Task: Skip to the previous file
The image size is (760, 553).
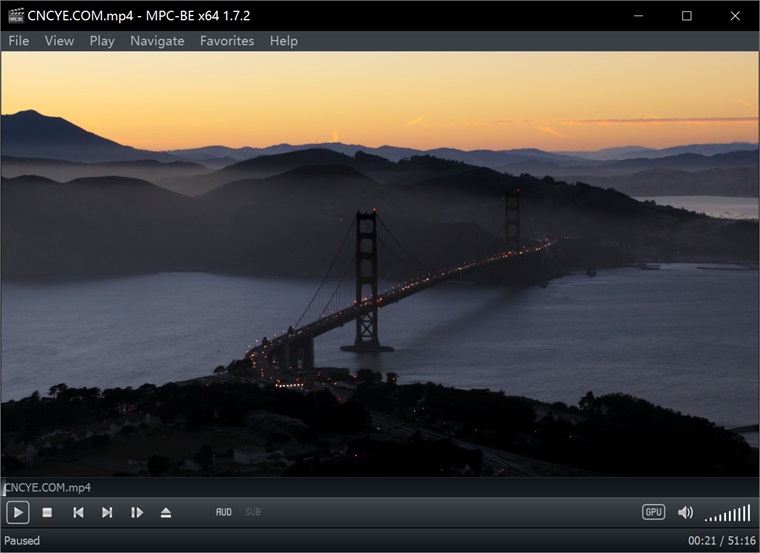Action: point(78,513)
